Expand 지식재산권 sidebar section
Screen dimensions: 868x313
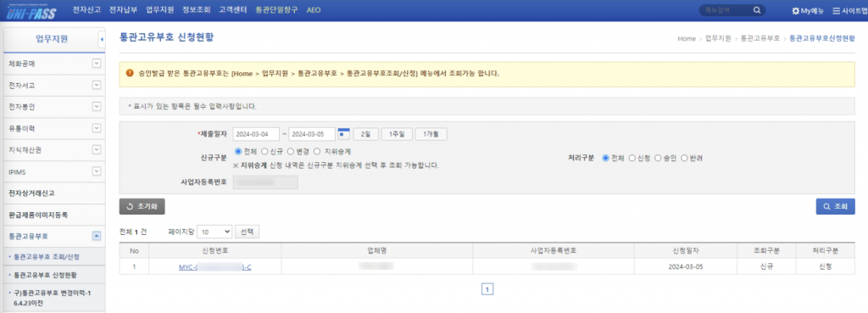tap(97, 149)
